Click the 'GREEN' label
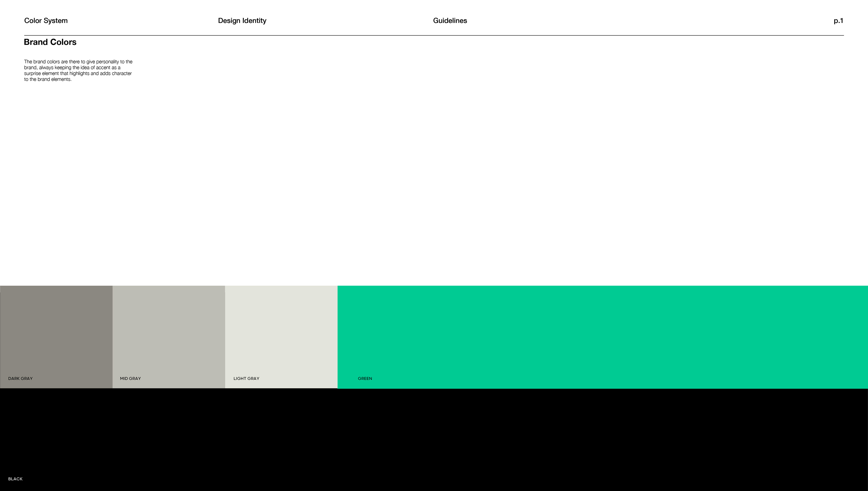The height and width of the screenshot is (491, 868). click(x=365, y=378)
